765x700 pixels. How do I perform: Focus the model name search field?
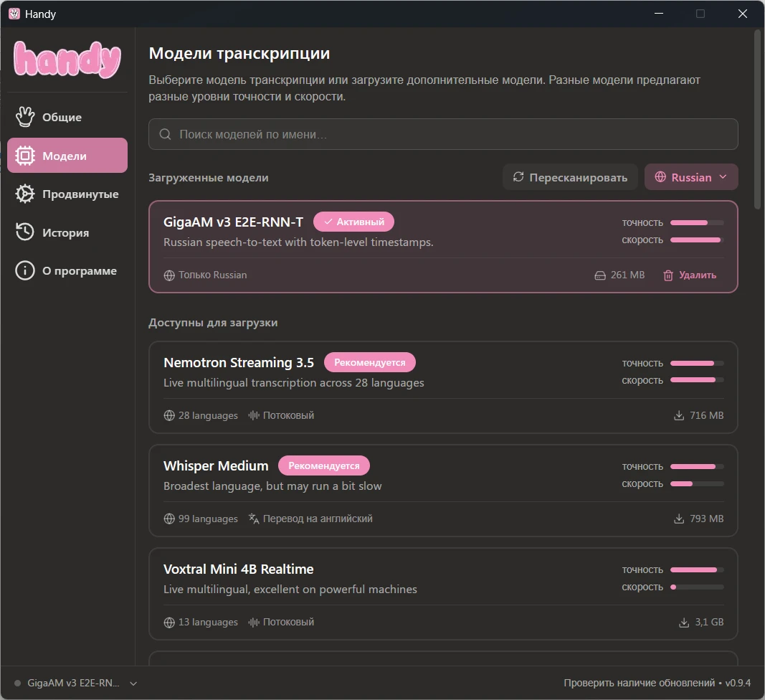(x=443, y=134)
